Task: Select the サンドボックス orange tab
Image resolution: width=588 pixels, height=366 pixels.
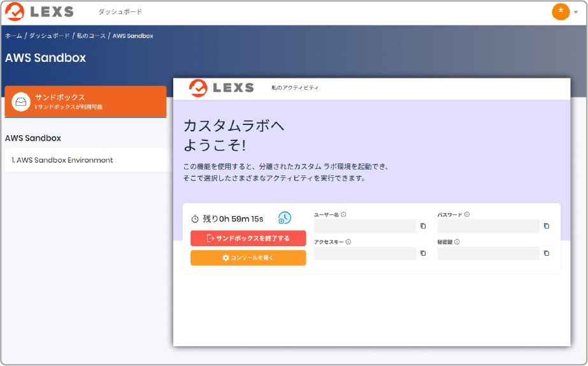Action: click(x=85, y=101)
